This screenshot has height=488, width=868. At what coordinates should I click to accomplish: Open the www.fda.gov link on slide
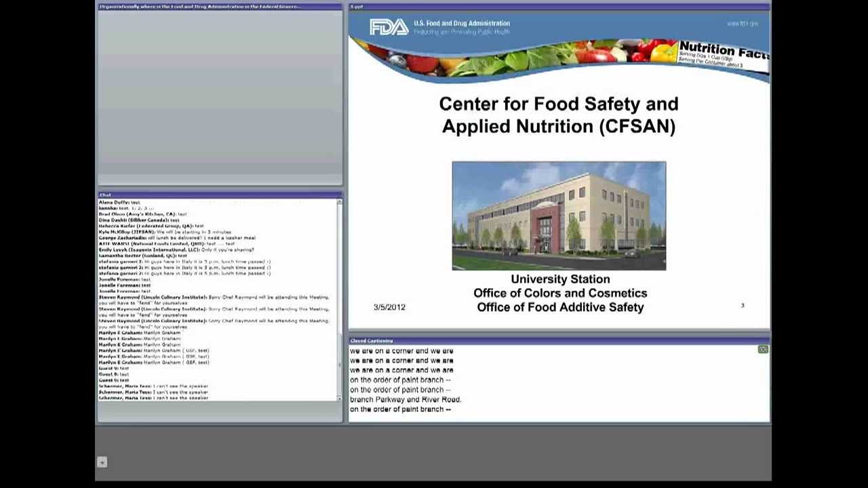pyautogui.click(x=743, y=24)
